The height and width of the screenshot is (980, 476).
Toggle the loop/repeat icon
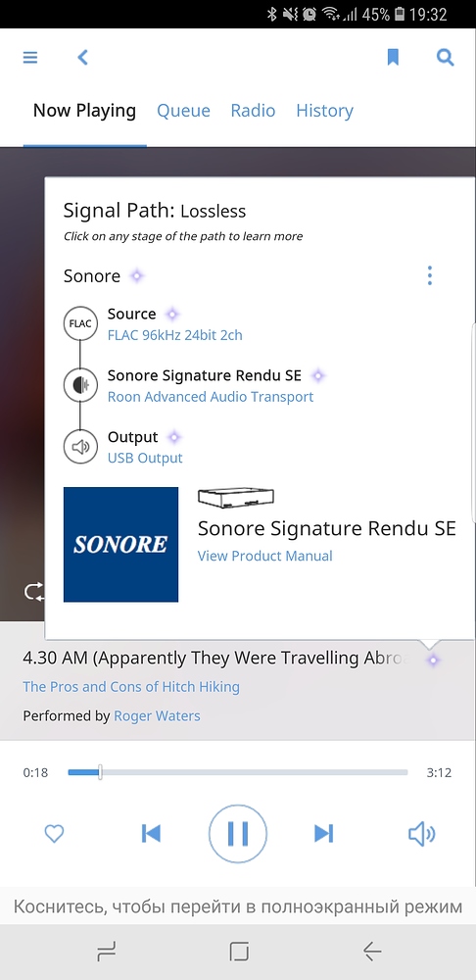(x=32, y=591)
